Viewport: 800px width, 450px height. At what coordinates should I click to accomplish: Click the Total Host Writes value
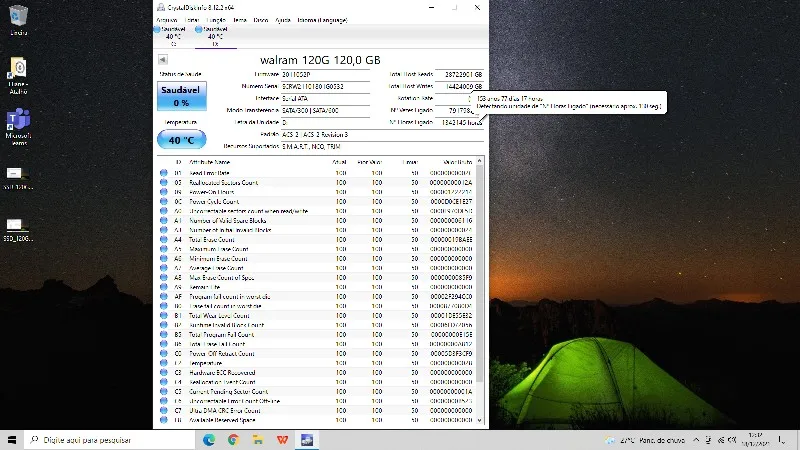tap(459, 87)
